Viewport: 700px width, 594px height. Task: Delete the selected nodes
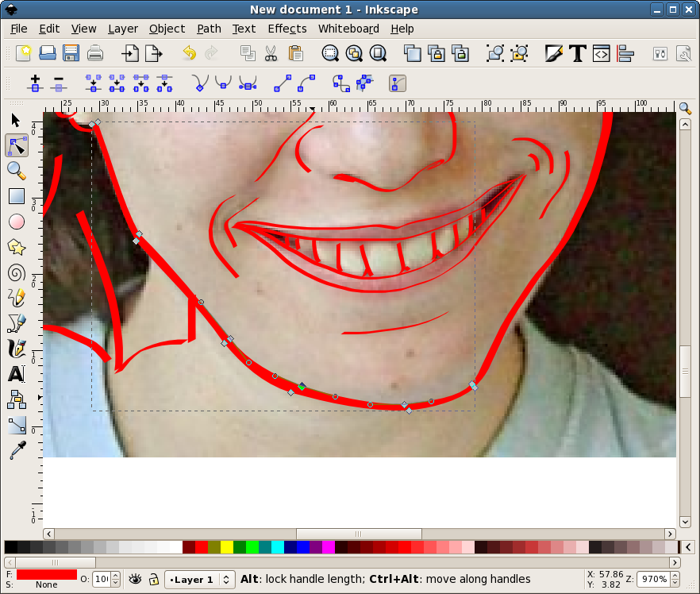coord(59,83)
